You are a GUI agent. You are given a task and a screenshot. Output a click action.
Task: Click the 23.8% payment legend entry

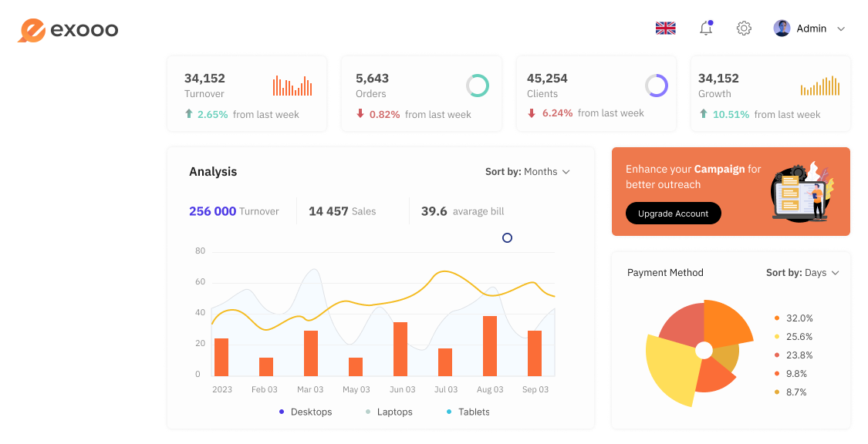pyautogui.click(x=794, y=355)
